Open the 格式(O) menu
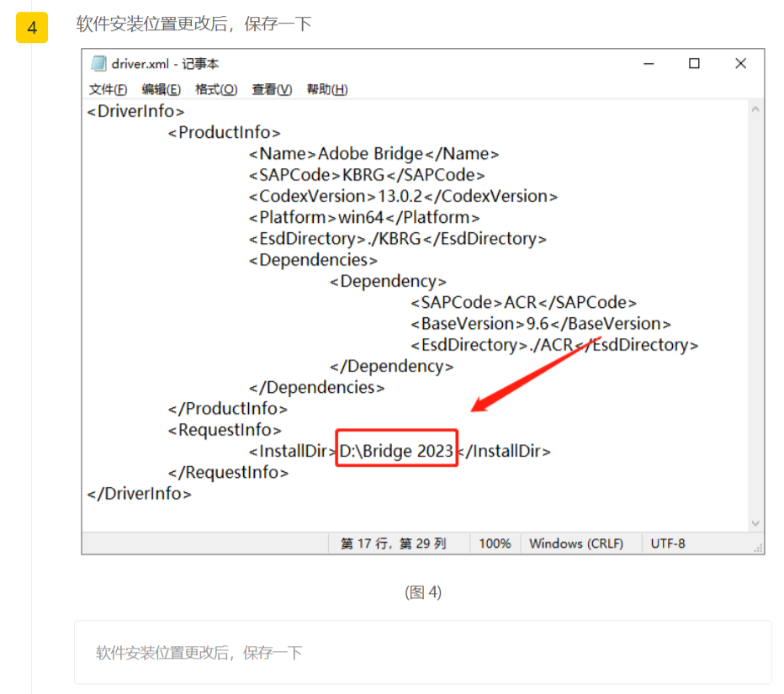 pyautogui.click(x=216, y=89)
